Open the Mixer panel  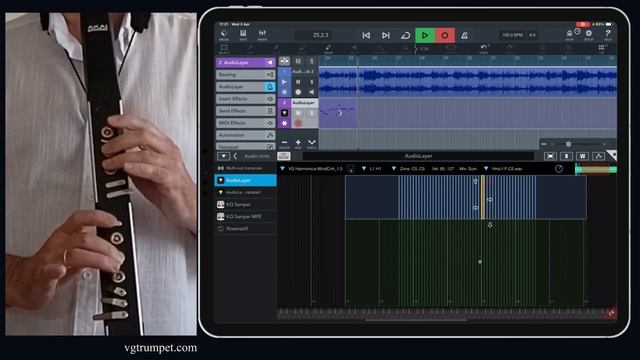262,35
